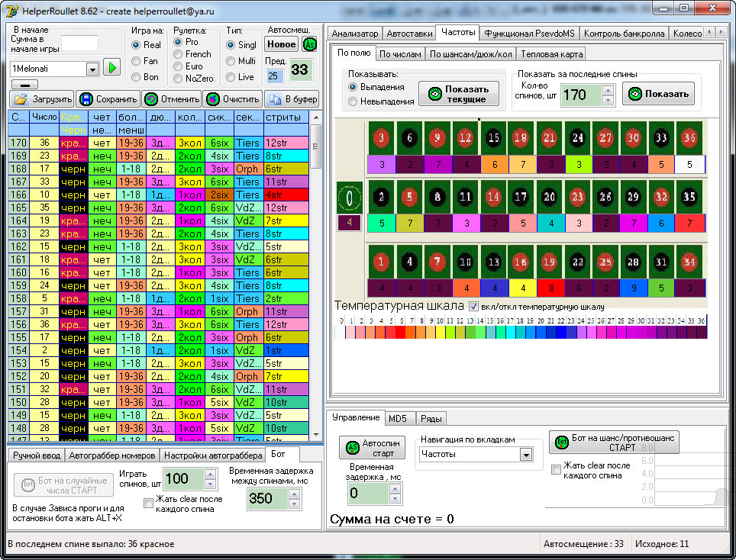This screenshot has width=736, height=560.
Task: Click the green AS icon next to Новое
Action: pos(309,44)
